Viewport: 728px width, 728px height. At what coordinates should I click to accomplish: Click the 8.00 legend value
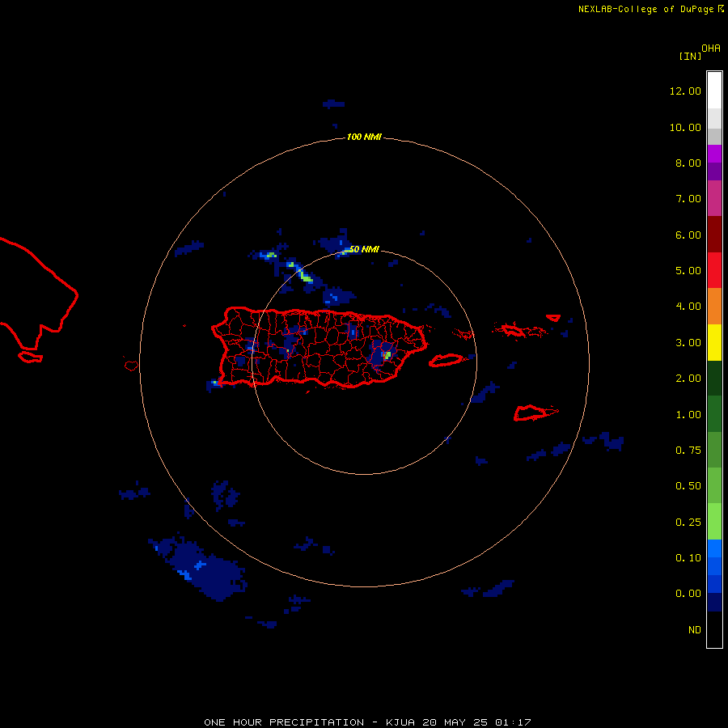(x=688, y=163)
